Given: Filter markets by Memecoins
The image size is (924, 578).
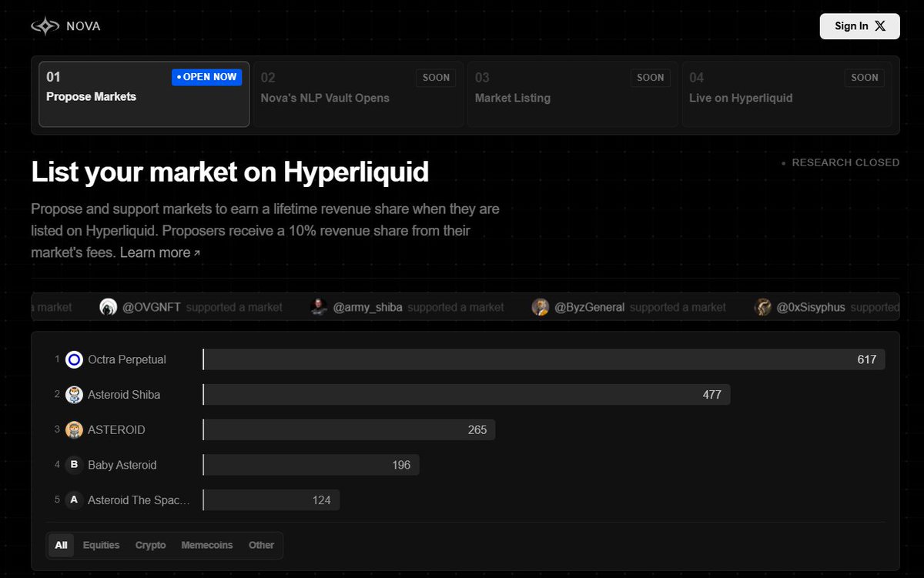Looking at the screenshot, I should pos(206,545).
